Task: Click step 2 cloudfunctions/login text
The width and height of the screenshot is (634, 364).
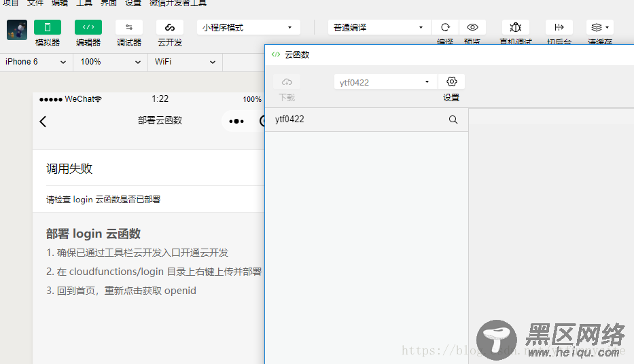Action: point(154,272)
